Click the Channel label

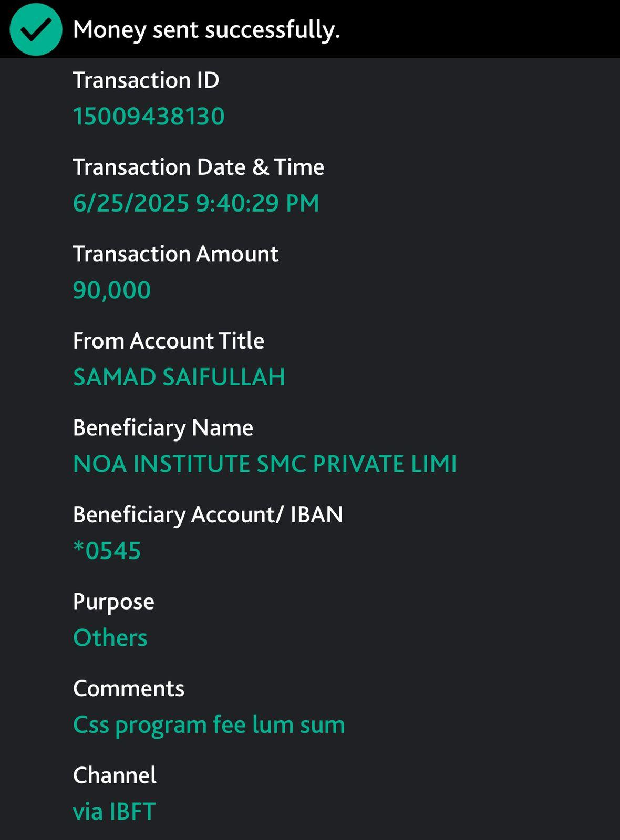[115, 775]
